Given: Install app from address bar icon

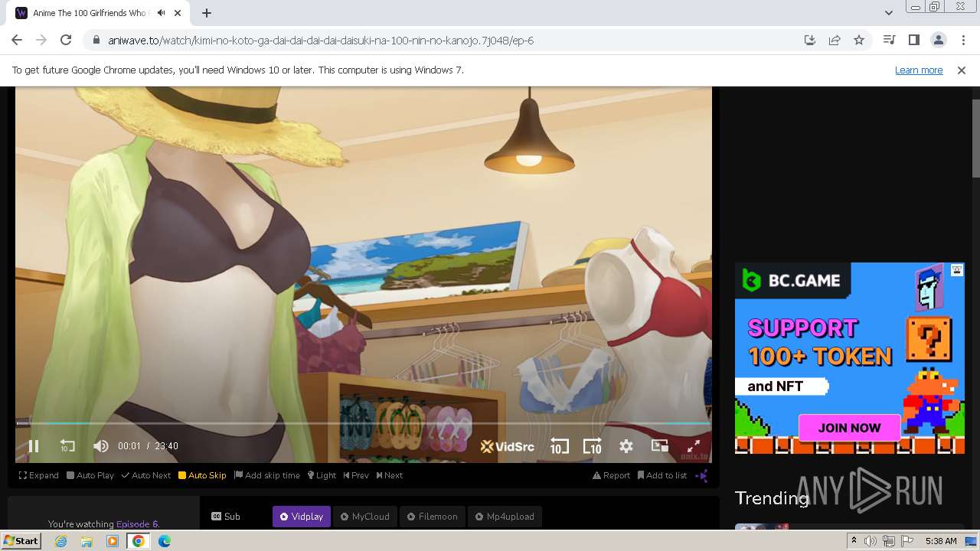Looking at the screenshot, I should click(x=809, y=40).
